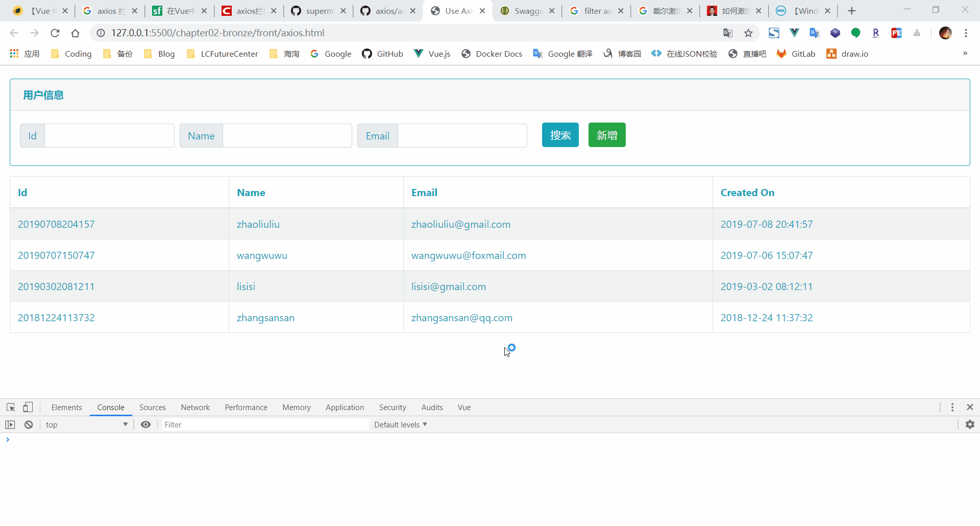
Task: Focus the Id search input
Action: click(109, 135)
